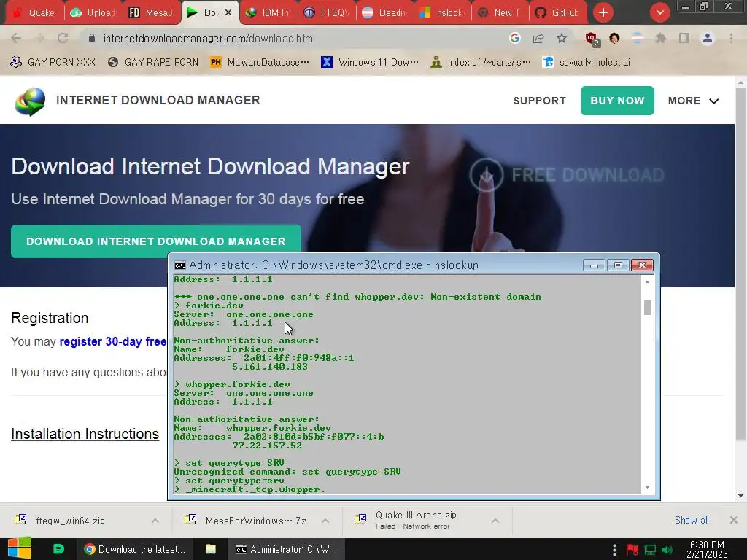Click DOWNLOAD INTERNET DOWNLOAD MANAGER button
747x560 pixels.
click(x=156, y=241)
